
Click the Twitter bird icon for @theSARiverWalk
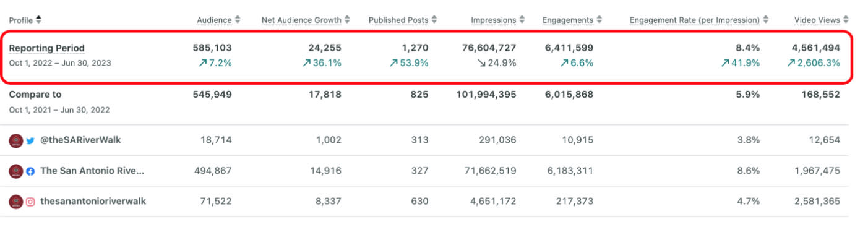[x=30, y=140]
